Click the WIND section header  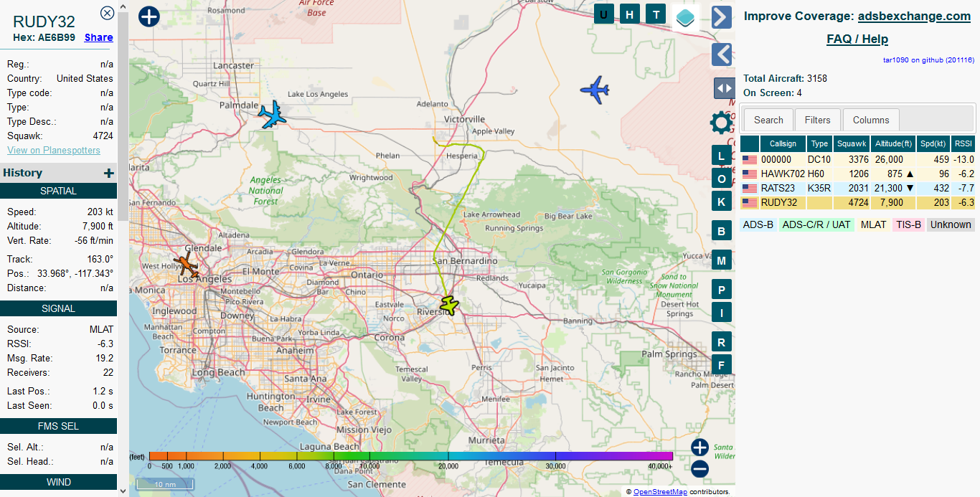coord(58,482)
